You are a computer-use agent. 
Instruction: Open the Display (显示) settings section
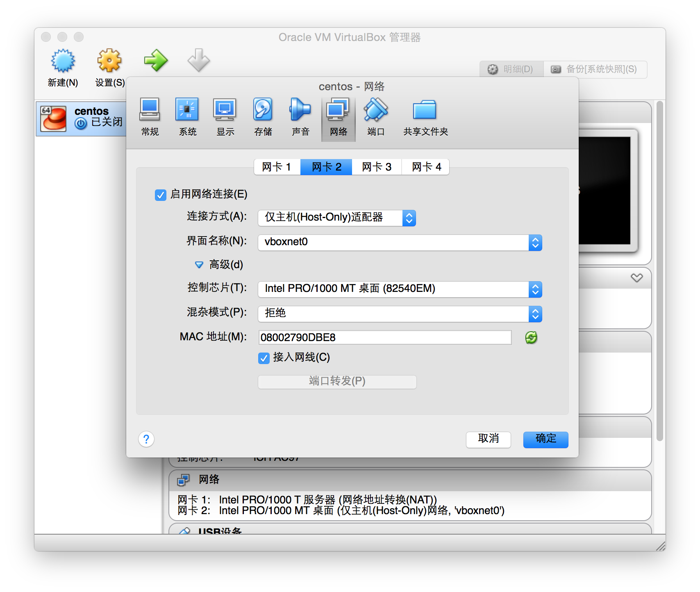click(225, 117)
